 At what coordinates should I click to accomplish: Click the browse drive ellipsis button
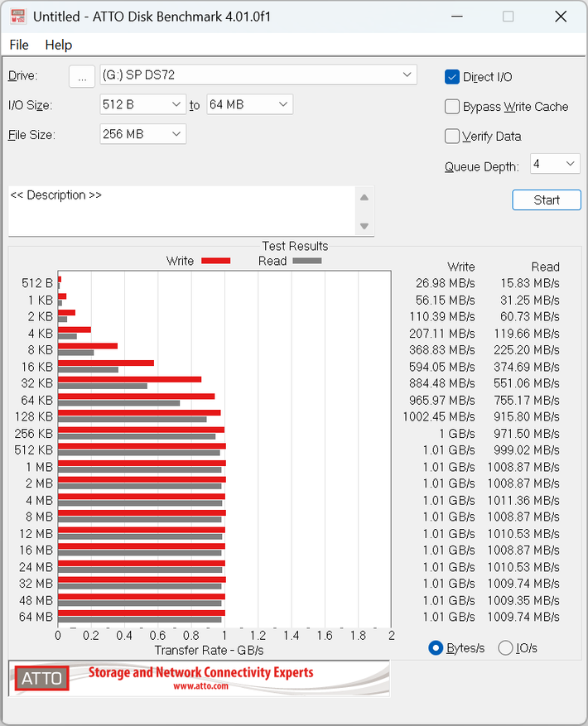[x=82, y=75]
